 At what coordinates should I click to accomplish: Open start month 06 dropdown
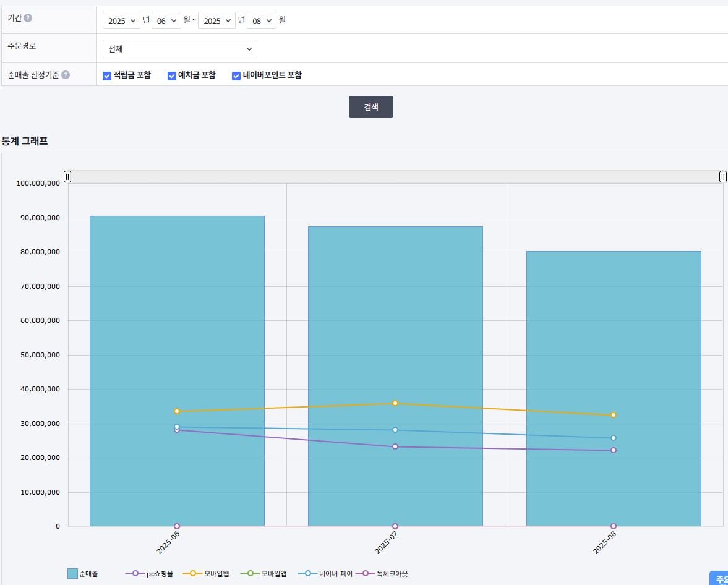point(166,21)
